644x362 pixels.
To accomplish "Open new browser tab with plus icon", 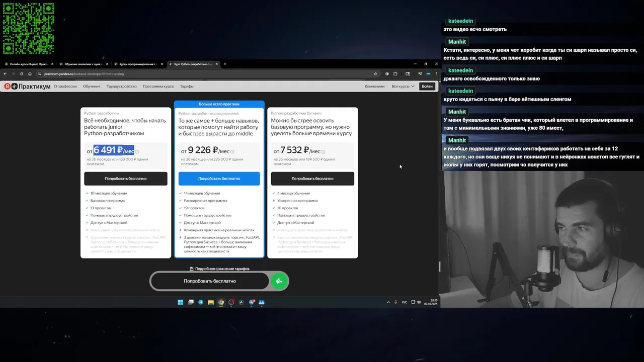I will click(x=225, y=64).
